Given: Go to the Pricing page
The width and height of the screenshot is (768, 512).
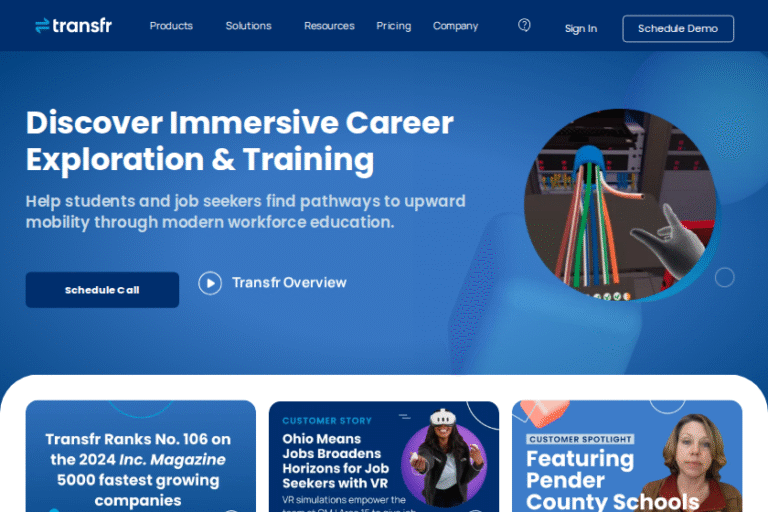Looking at the screenshot, I should click(393, 26).
